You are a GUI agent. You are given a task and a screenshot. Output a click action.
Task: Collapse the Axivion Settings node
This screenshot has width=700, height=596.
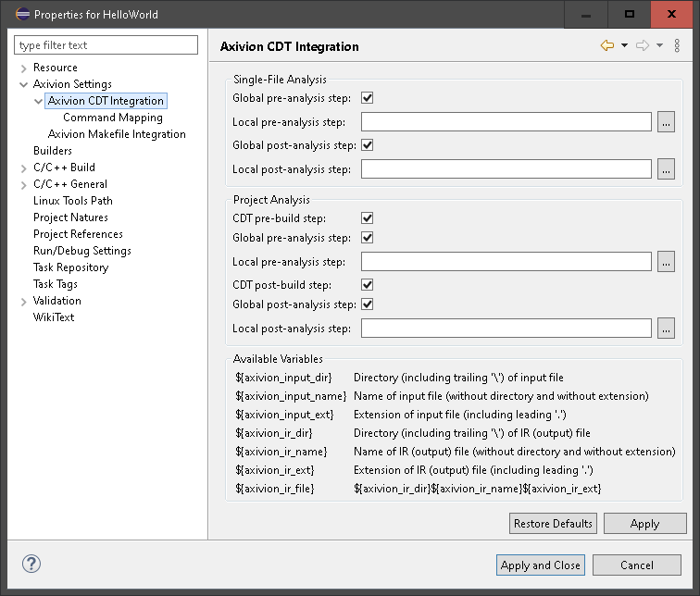(x=24, y=84)
